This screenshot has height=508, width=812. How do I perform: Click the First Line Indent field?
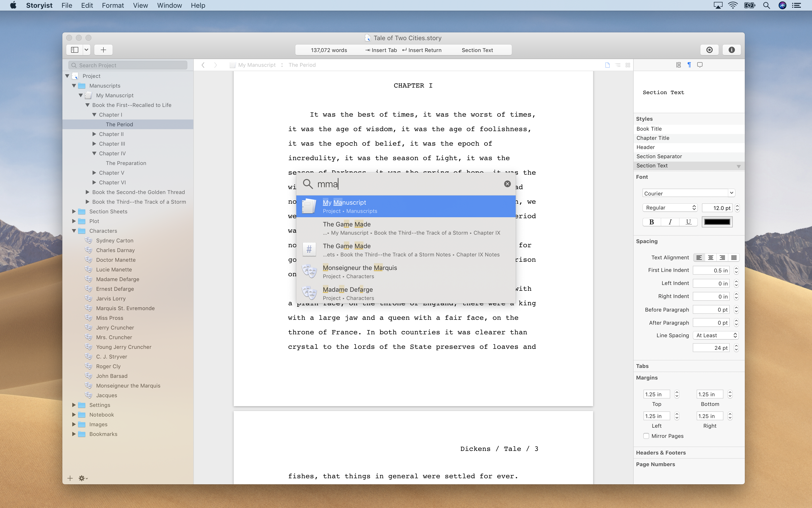711,270
